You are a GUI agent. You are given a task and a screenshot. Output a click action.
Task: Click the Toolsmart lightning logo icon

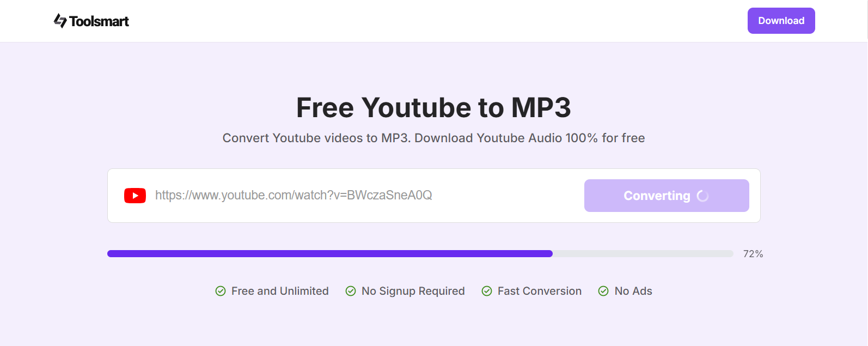[60, 21]
